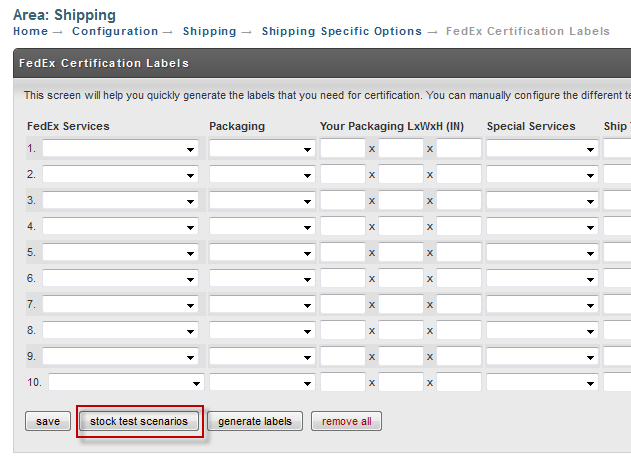Expand Packaging dropdown in row 3
Image resolution: width=631 pixels, height=463 pixels.
pos(262,201)
